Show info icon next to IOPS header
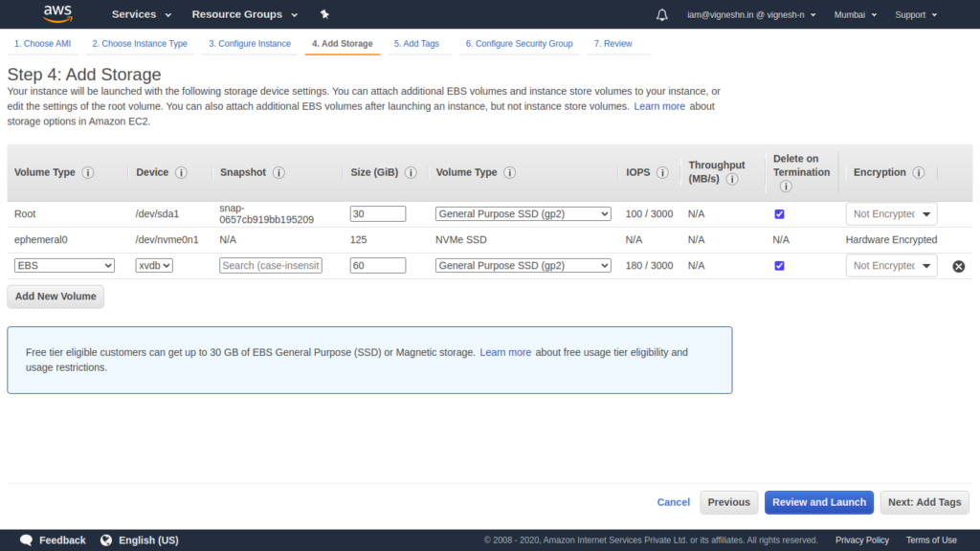Image resolution: width=980 pixels, height=551 pixels. click(662, 172)
